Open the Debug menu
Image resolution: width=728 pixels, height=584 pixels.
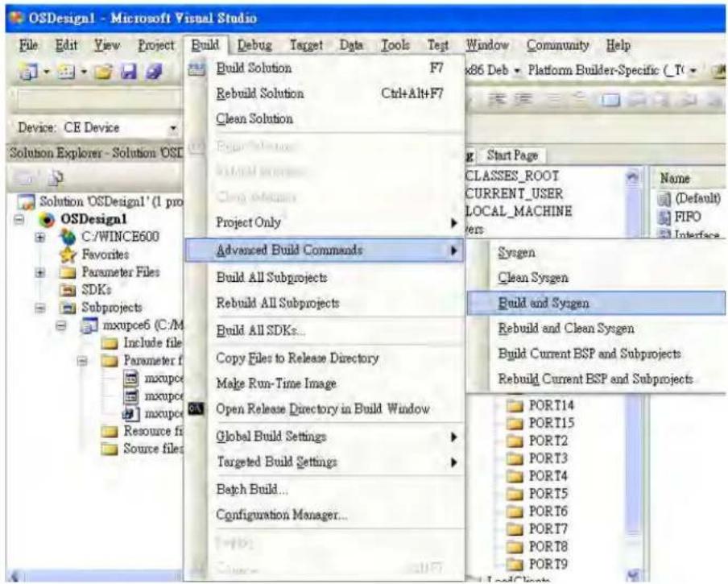tap(254, 45)
